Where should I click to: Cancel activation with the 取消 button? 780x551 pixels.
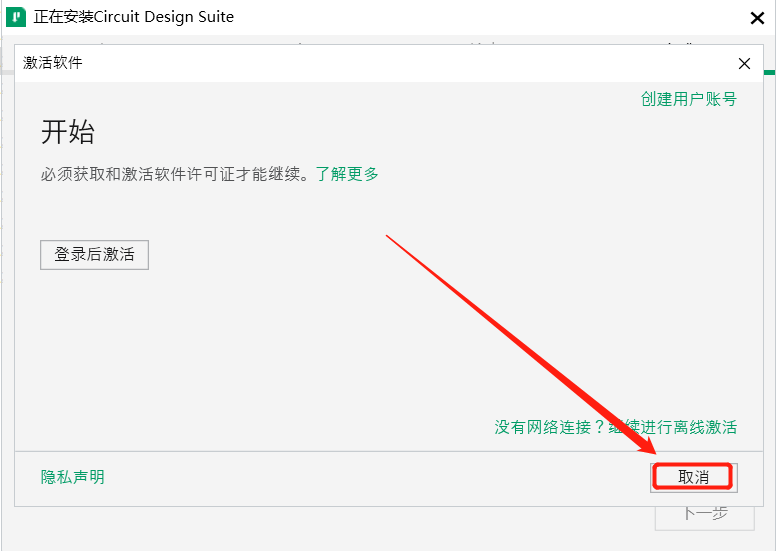(693, 477)
